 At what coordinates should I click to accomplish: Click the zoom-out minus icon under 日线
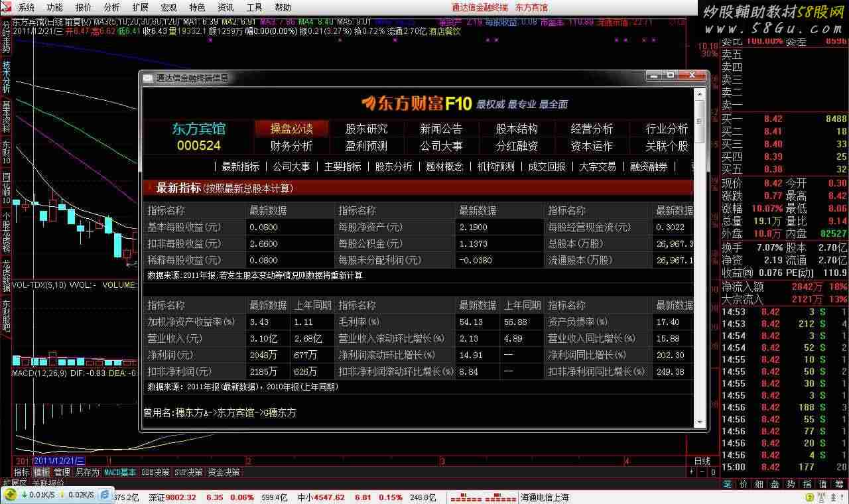702,472
